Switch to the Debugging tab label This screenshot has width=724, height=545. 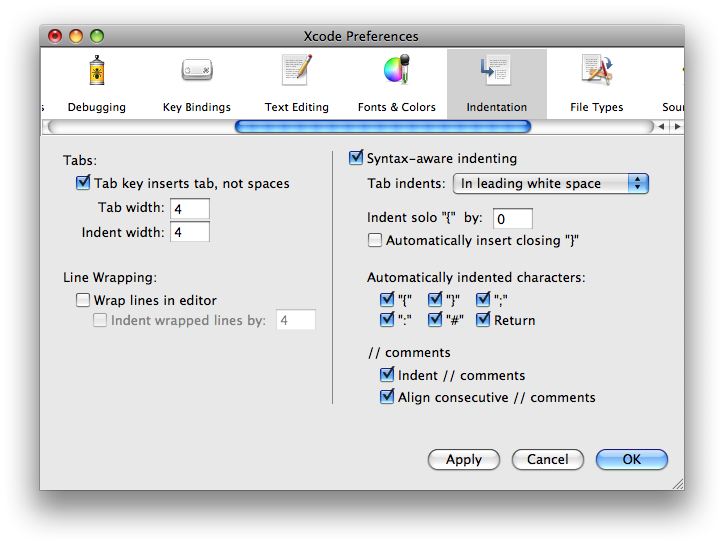97,107
